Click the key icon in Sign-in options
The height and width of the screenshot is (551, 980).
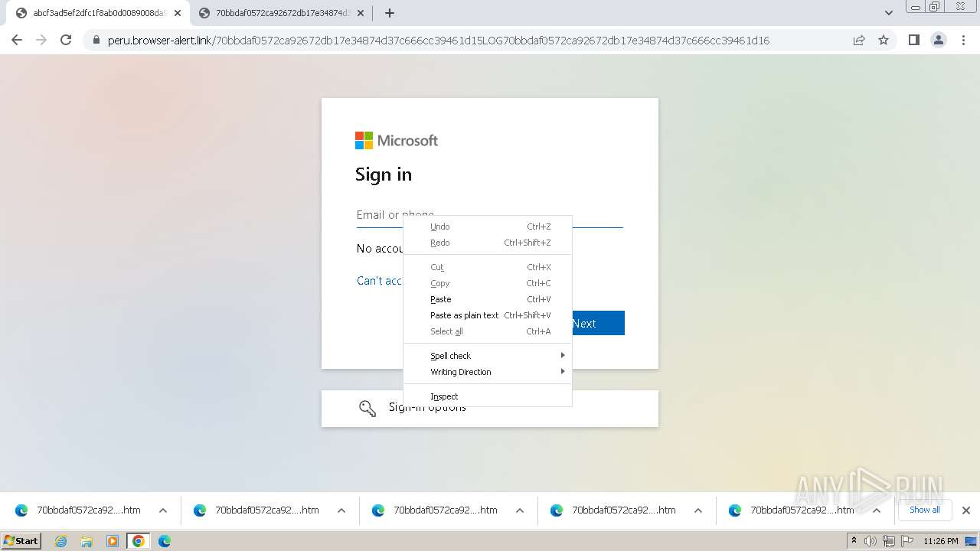tap(367, 409)
